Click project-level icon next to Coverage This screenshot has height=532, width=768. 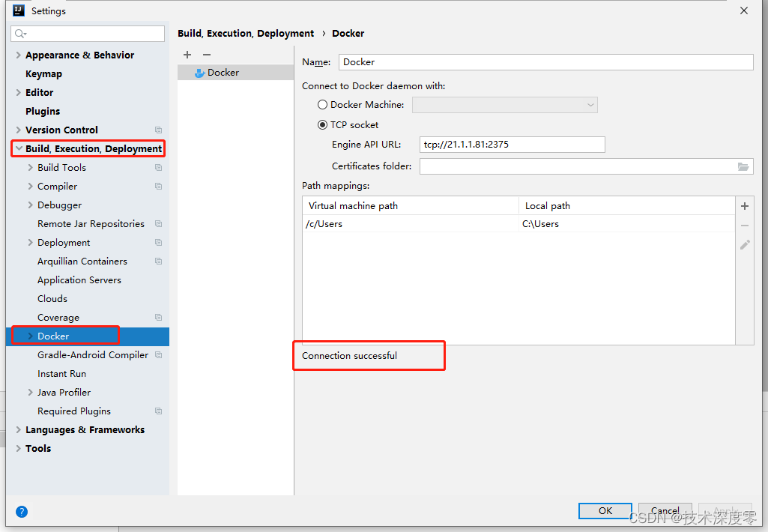pyautogui.click(x=158, y=318)
